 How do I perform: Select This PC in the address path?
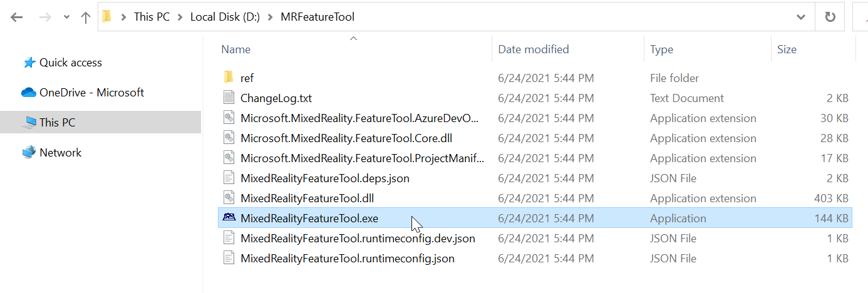152,17
